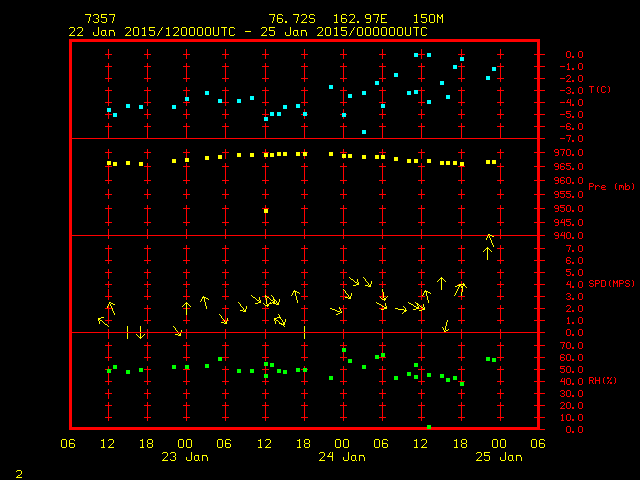Click the number 2 in bottom-left corner
640x480 pixels.
click(18, 471)
